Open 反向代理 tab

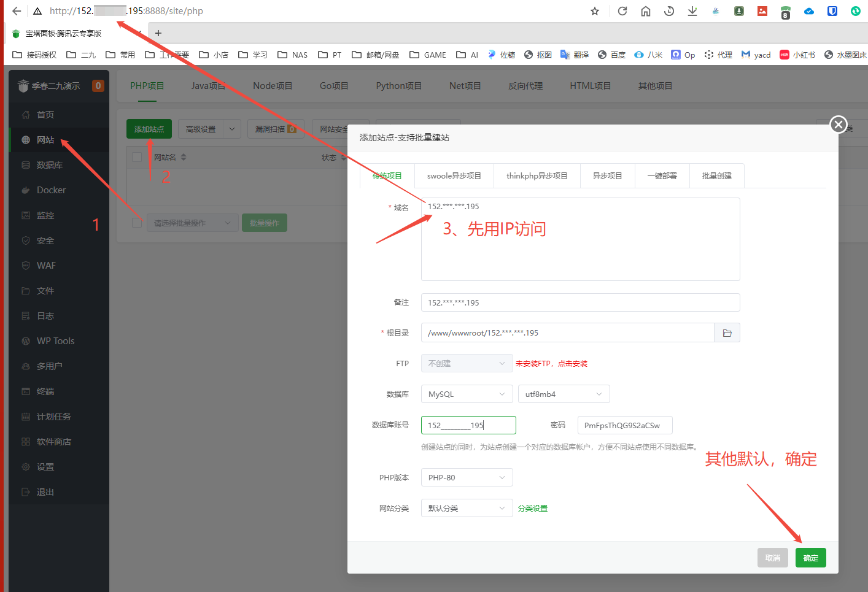tap(525, 86)
